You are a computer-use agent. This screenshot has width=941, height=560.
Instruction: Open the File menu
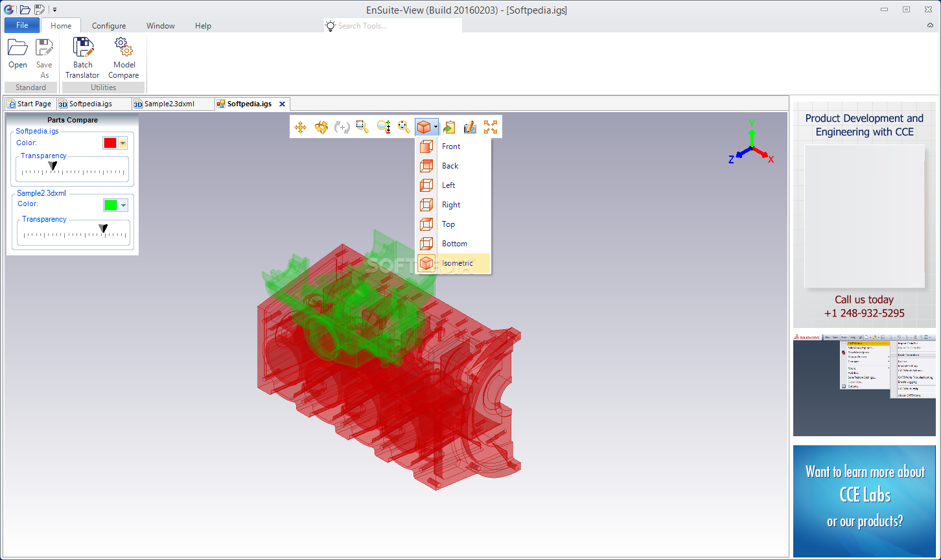point(22,25)
